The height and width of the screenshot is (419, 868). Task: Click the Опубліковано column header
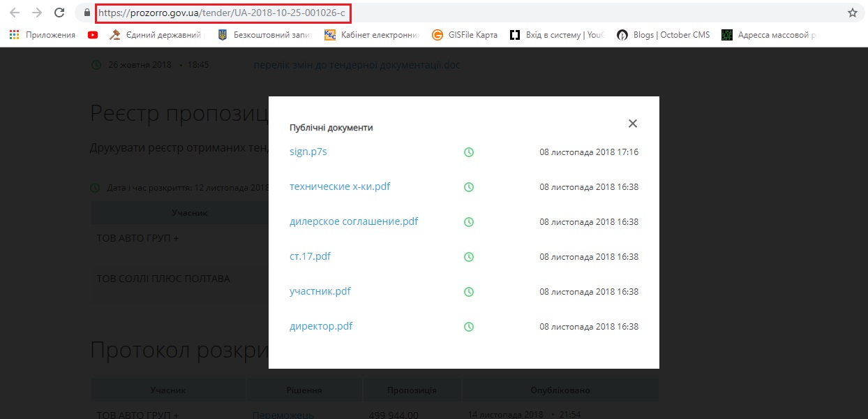pos(560,390)
